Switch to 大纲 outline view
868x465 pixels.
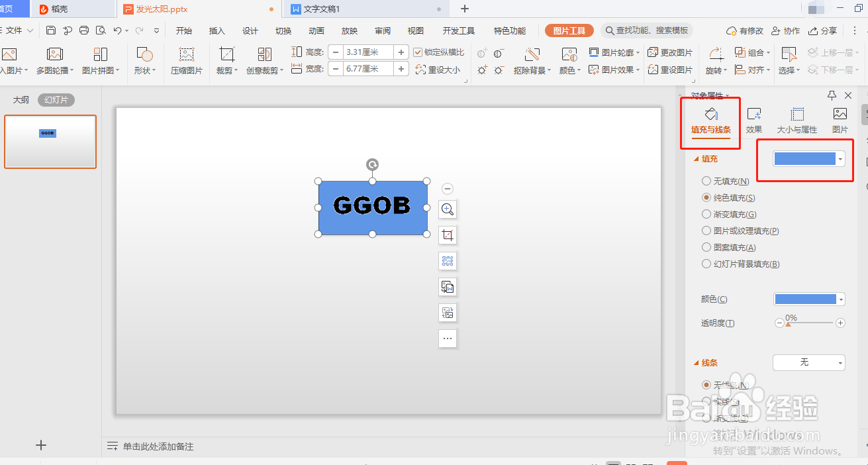tap(21, 100)
